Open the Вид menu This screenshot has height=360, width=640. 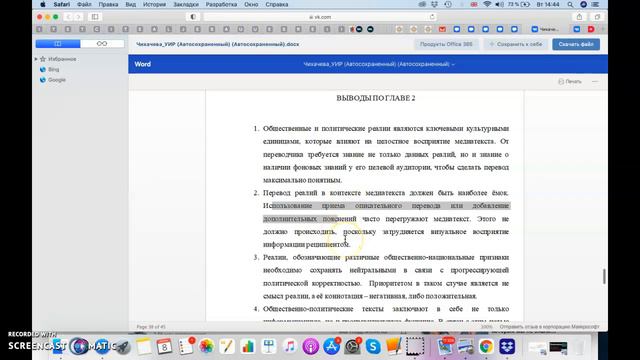(131, 4)
